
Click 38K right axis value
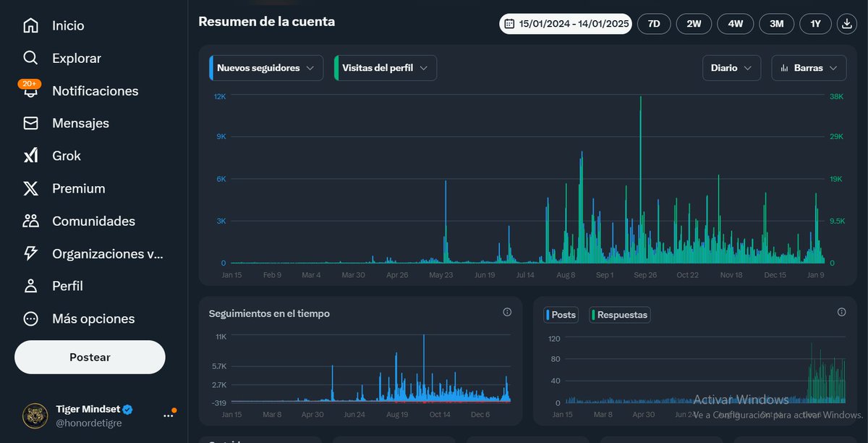pyautogui.click(x=836, y=96)
